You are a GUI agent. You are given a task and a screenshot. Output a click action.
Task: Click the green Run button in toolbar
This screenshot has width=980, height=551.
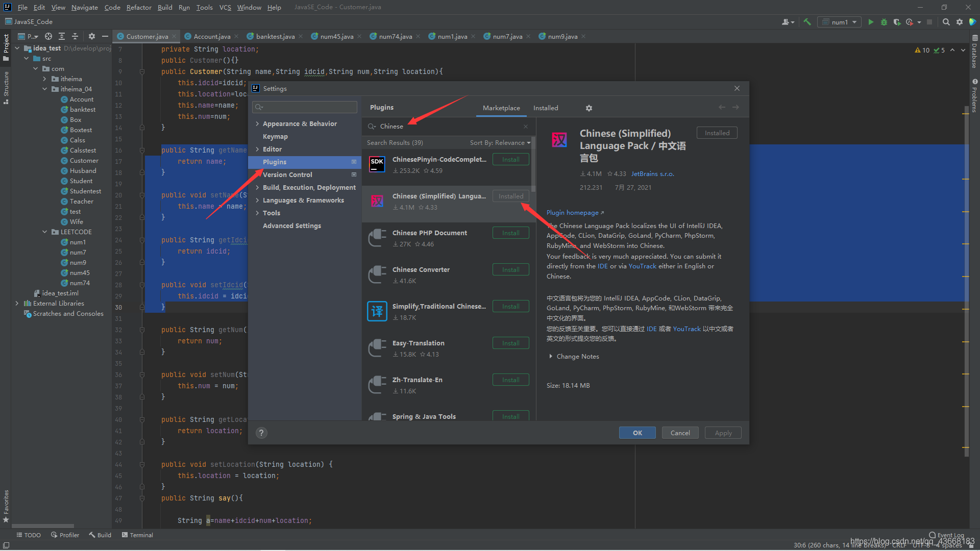[x=871, y=22]
